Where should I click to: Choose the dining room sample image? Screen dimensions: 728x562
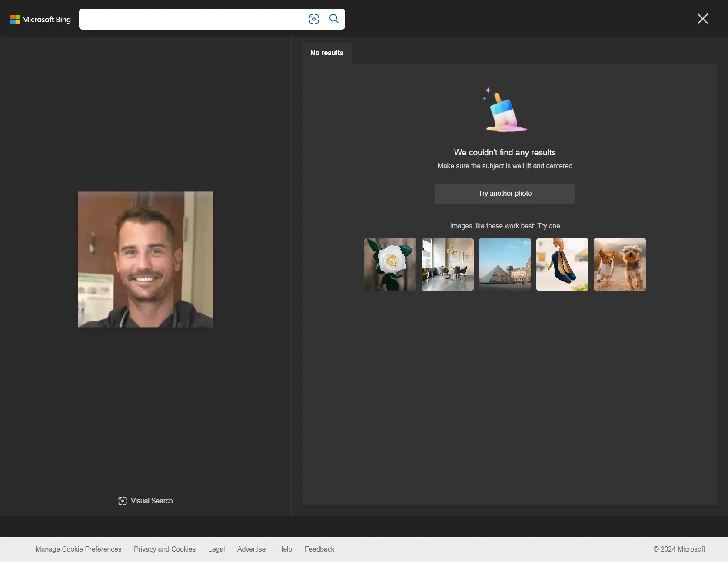(447, 264)
